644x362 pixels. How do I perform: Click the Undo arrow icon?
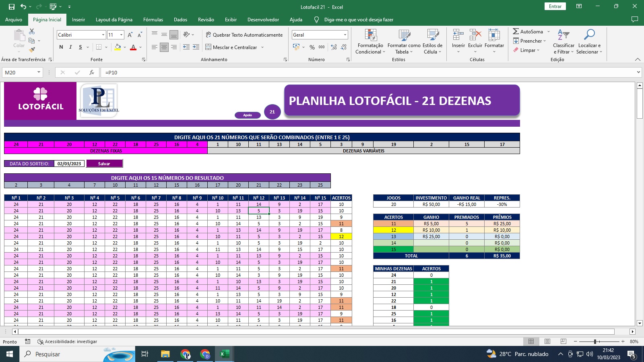coord(23,7)
